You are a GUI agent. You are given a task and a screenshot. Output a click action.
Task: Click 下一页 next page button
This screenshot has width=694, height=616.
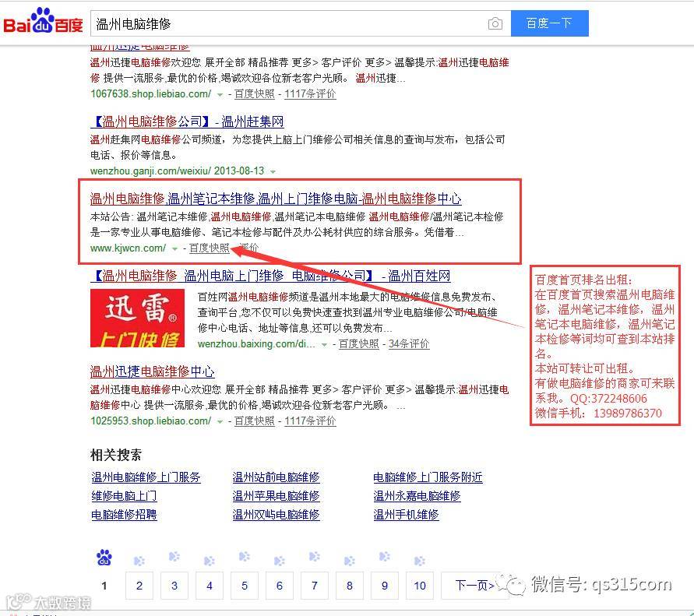[474, 586]
